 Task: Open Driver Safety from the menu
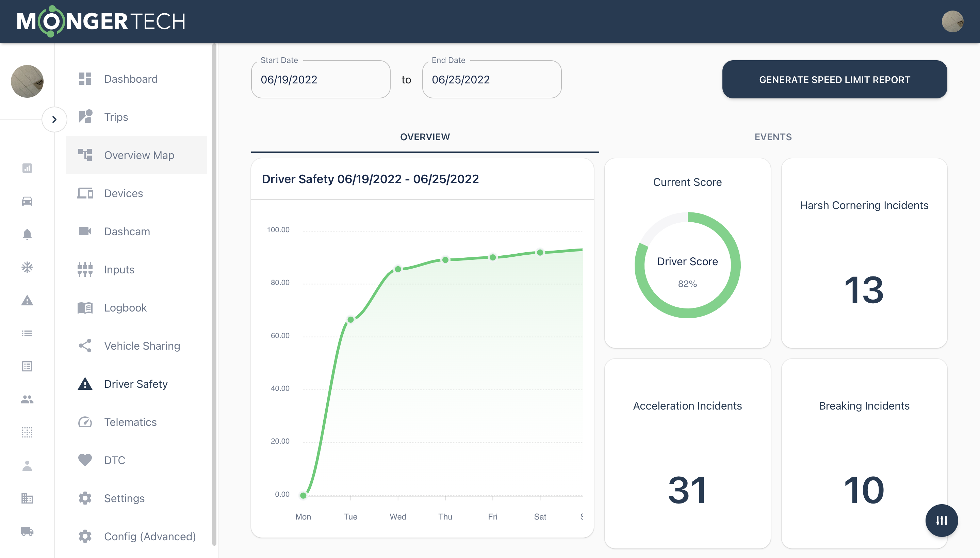[x=135, y=384]
